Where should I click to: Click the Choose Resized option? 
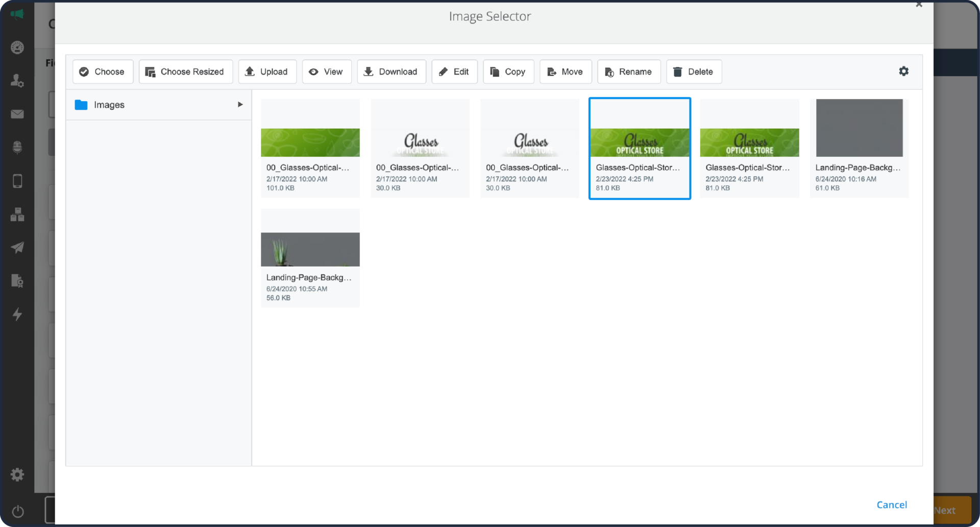[185, 71]
